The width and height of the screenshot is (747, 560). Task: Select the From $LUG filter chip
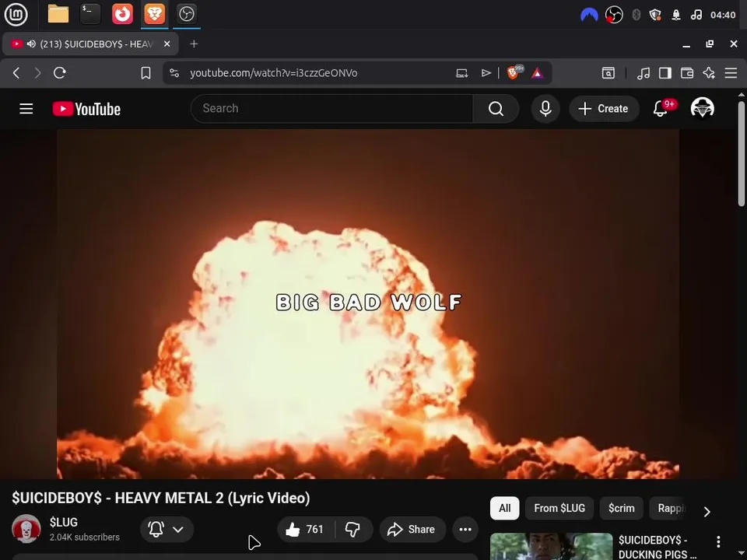click(x=559, y=508)
